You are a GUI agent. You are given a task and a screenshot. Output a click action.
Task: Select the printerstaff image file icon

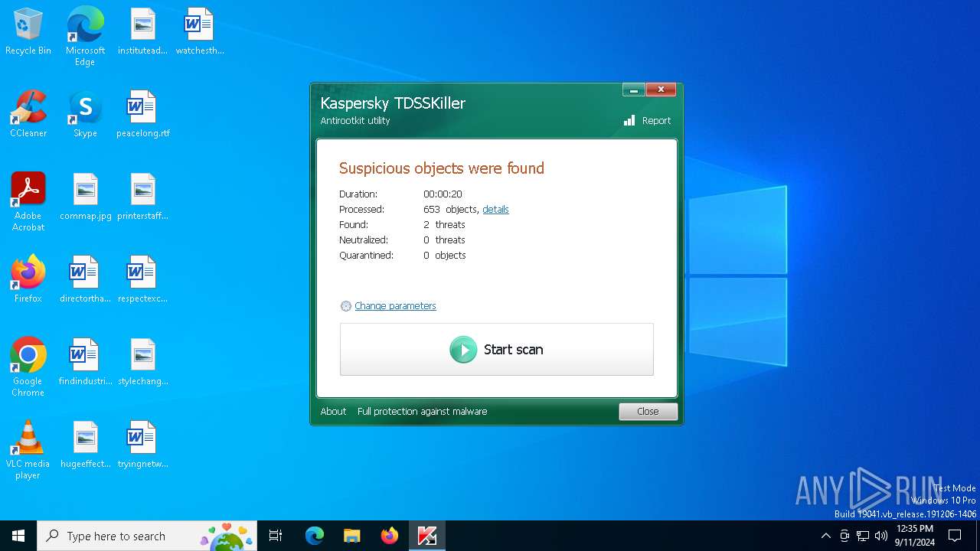[142, 197]
